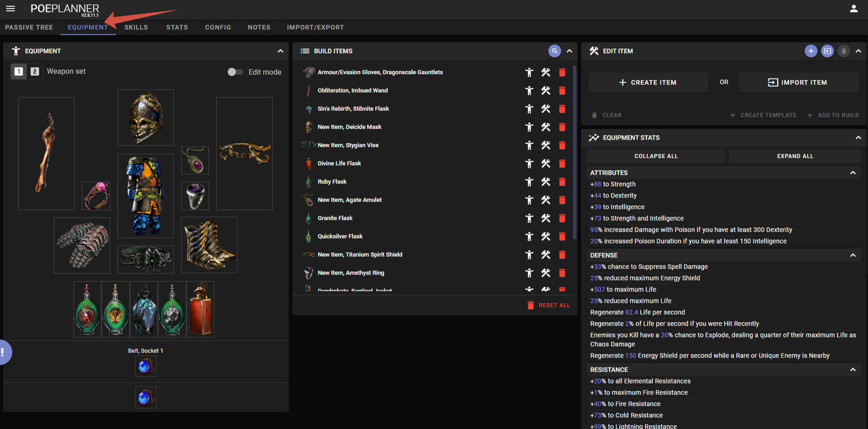
Task: Switch to weapon set 2
Action: pyautogui.click(x=35, y=72)
